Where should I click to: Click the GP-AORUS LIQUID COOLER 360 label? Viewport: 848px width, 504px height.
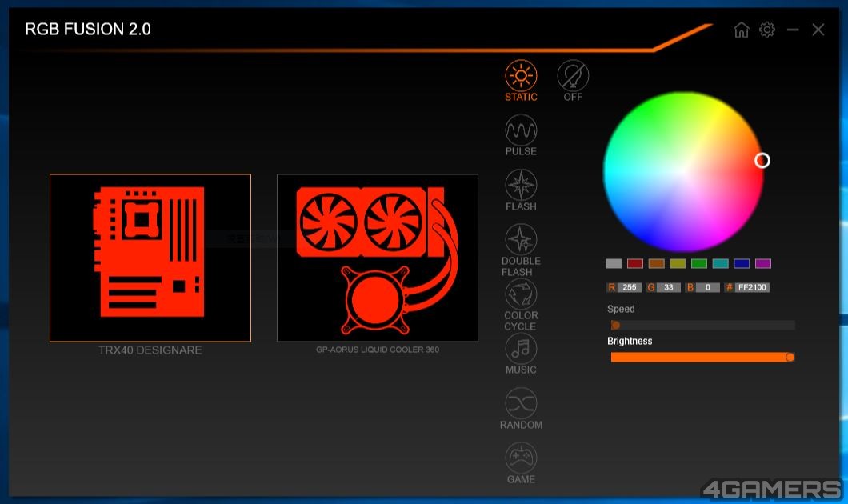tap(378, 350)
